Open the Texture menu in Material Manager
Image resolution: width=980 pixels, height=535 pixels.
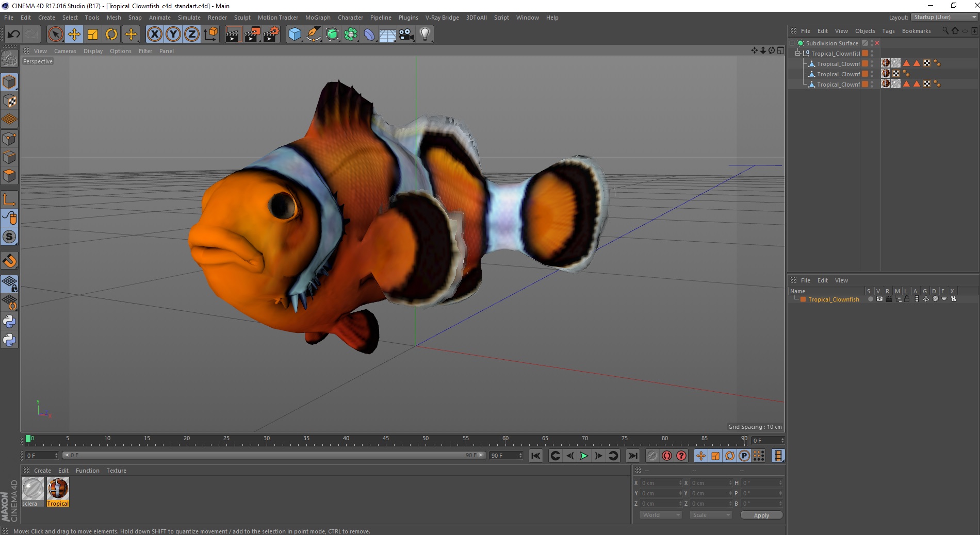click(116, 471)
